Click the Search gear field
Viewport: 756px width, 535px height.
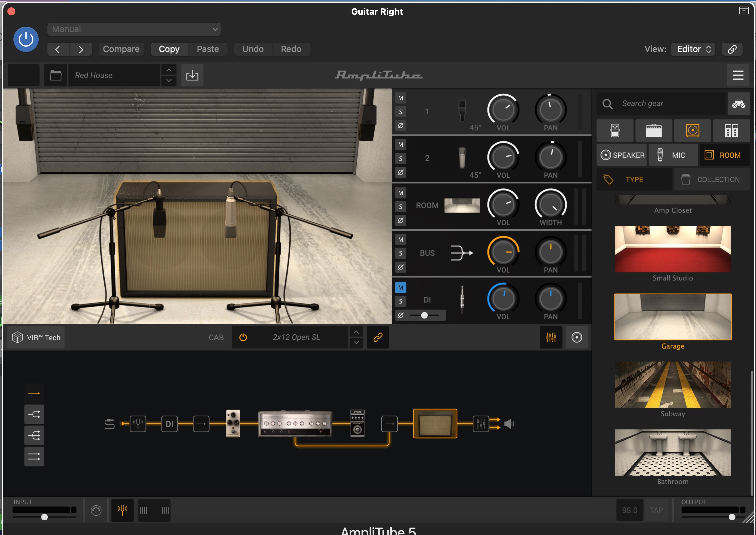[x=661, y=104]
